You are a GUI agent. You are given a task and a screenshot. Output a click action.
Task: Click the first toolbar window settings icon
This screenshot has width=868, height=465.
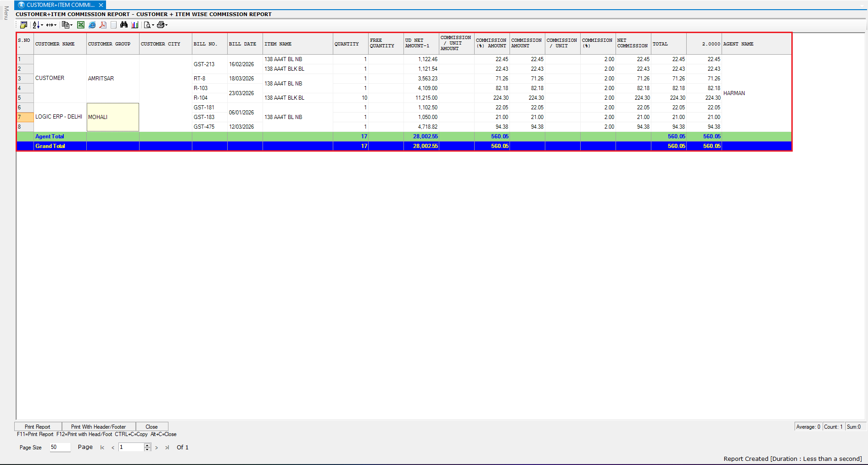pos(23,25)
